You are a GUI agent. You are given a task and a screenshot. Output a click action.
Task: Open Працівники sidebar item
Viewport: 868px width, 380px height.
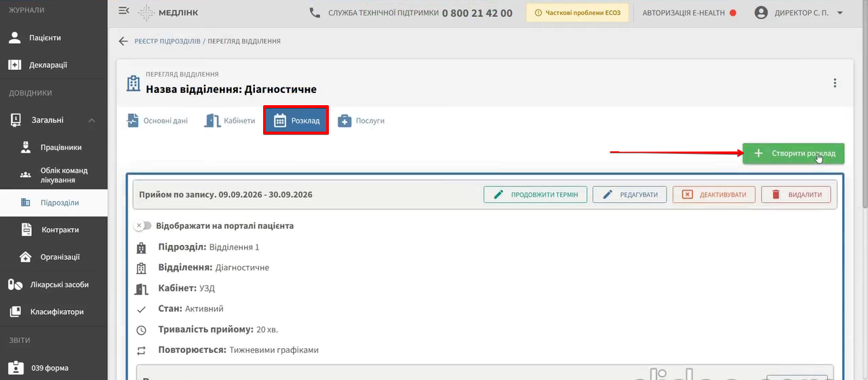click(x=54, y=147)
